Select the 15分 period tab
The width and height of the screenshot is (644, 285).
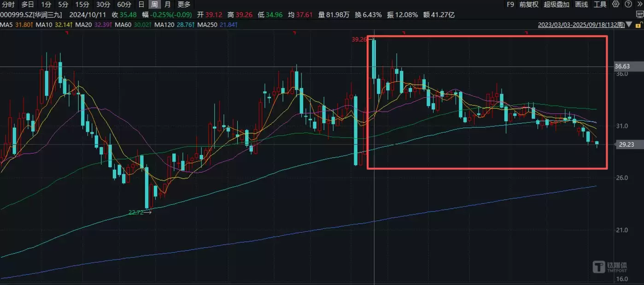[82, 5]
